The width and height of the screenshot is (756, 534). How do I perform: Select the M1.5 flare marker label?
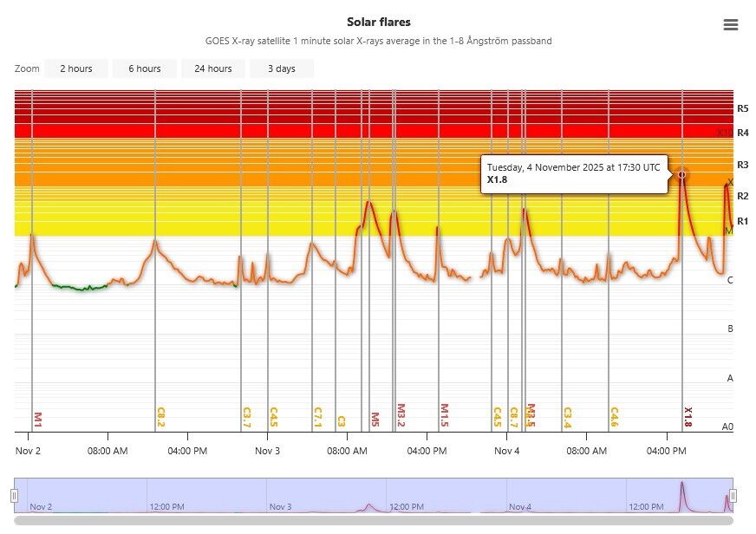coord(444,415)
